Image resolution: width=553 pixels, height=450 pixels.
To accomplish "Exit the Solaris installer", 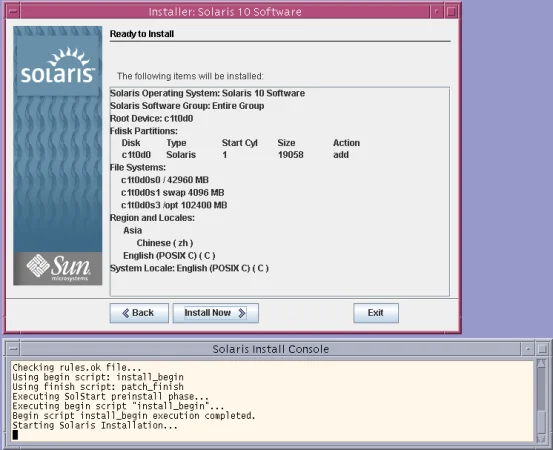I will [376, 313].
